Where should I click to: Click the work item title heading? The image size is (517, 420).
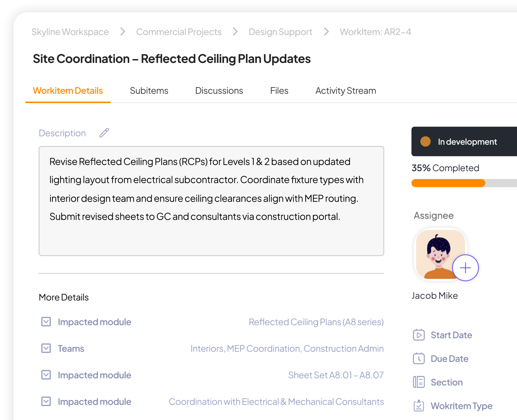[x=172, y=59]
